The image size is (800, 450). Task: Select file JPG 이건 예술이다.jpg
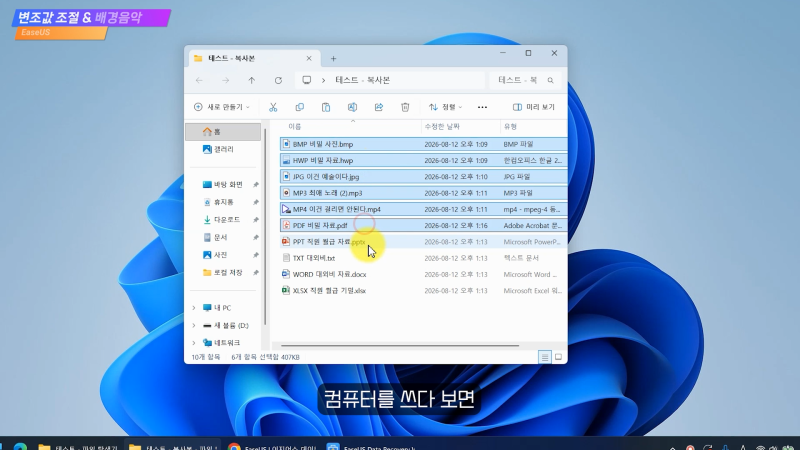(x=423, y=177)
